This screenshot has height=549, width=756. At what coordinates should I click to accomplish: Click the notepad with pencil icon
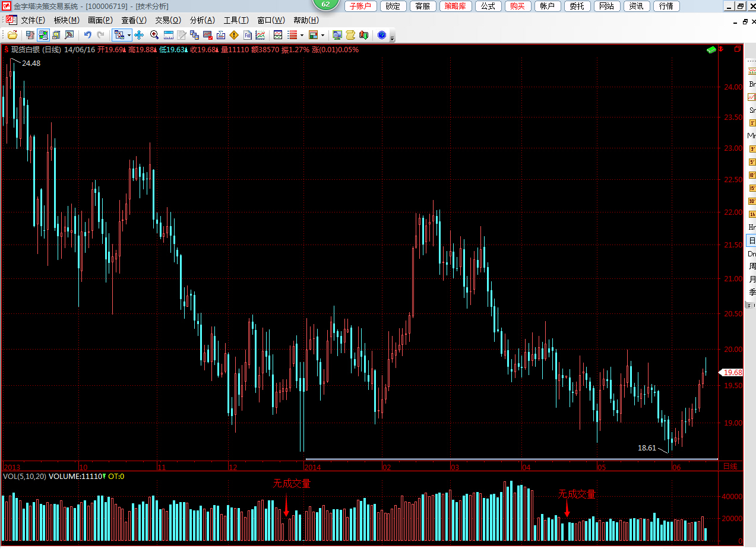click(x=182, y=35)
